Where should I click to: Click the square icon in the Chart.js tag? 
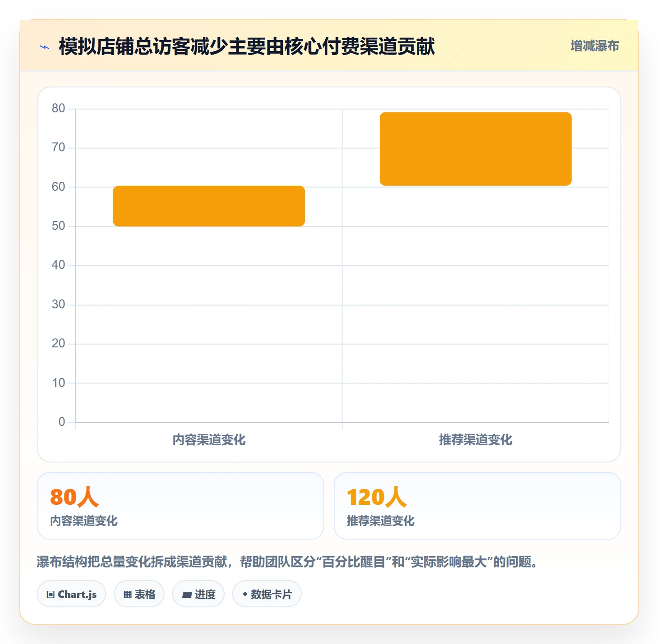coord(51,595)
